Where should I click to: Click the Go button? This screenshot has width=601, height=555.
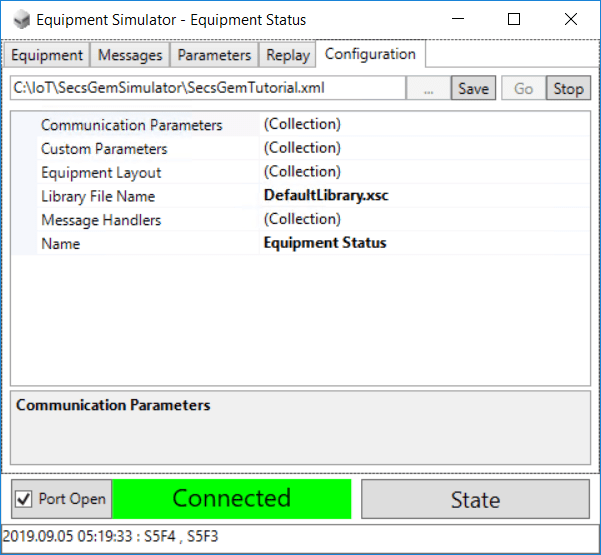524,88
